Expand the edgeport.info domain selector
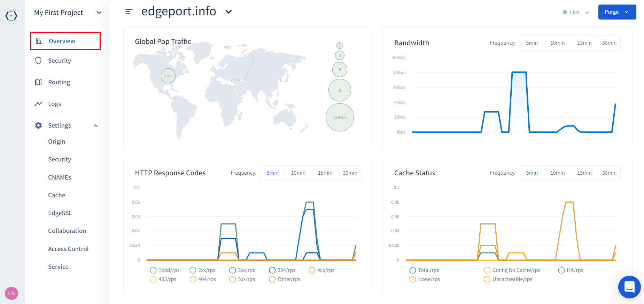The width and height of the screenshot is (644, 304). pos(228,12)
